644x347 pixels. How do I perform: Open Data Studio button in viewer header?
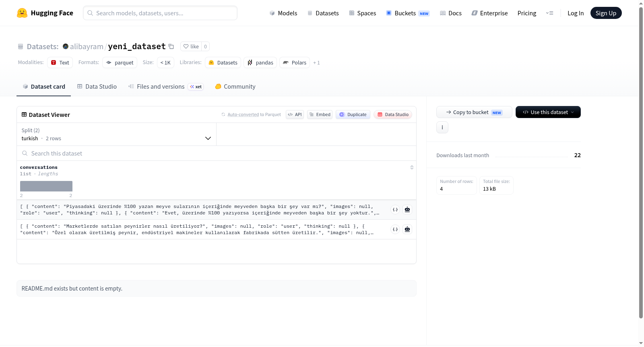[393, 114]
